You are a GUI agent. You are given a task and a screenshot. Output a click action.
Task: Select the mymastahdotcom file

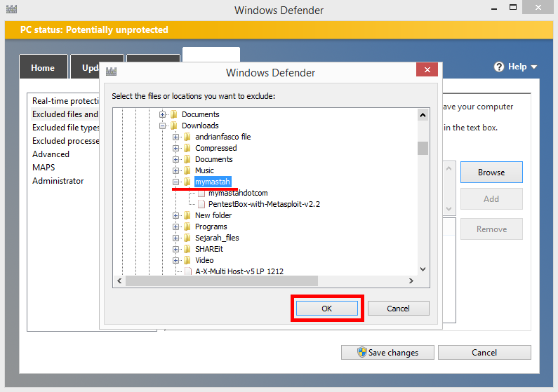238,193
